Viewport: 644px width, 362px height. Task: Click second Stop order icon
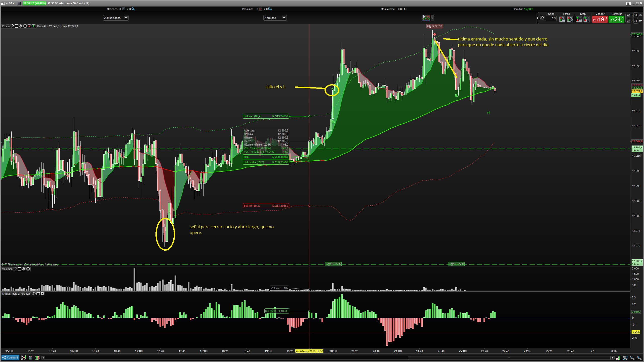click(x=586, y=19)
